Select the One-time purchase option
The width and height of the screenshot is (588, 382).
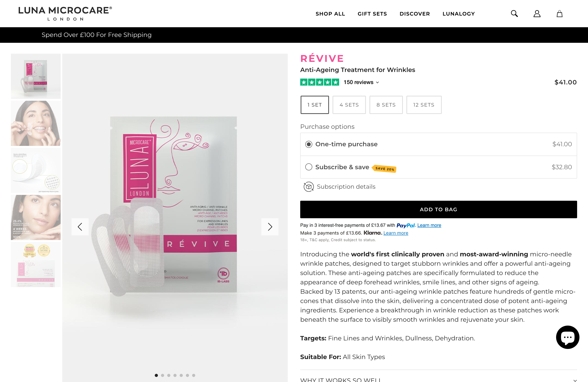point(309,144)
